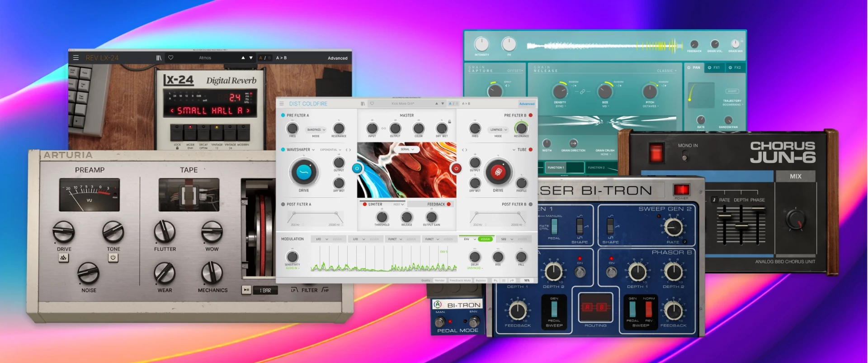Open the TUBE distortion type dropdown
Screen dimensions: 868x363
click(519, 150)
